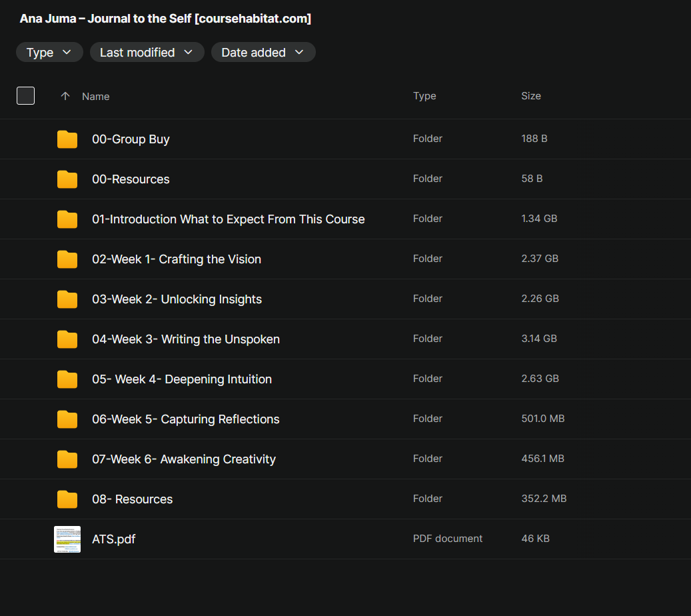Screen dimensions: 691x616
Task: Open the 00-Resources folder name
Action: tap(131, 179)
